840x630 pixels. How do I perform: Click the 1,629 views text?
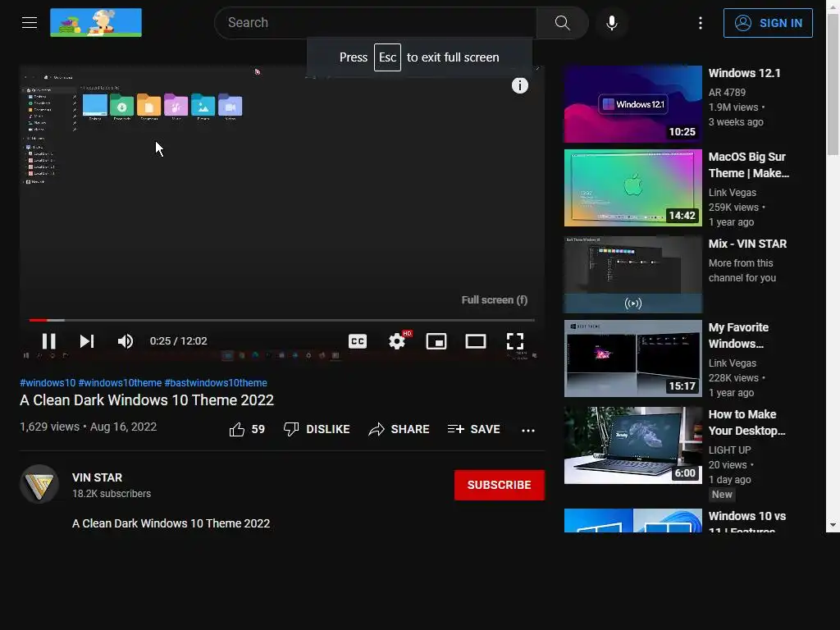point(49,427)
